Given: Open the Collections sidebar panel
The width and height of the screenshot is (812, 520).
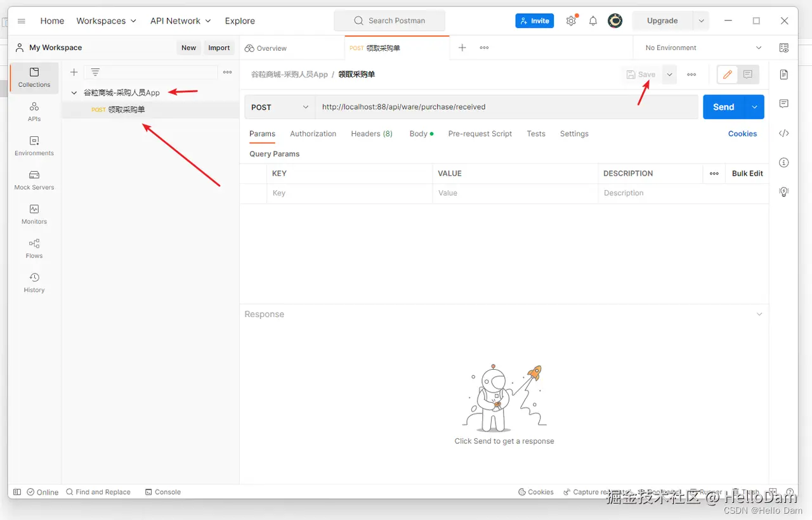Looking at the screenshot, I should click(34, 77).
